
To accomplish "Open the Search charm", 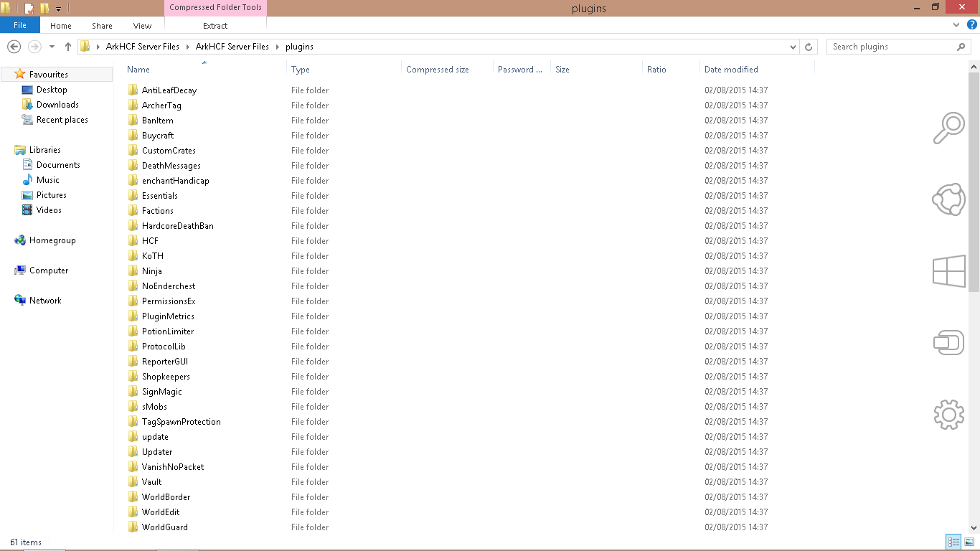I will [948, 128].
